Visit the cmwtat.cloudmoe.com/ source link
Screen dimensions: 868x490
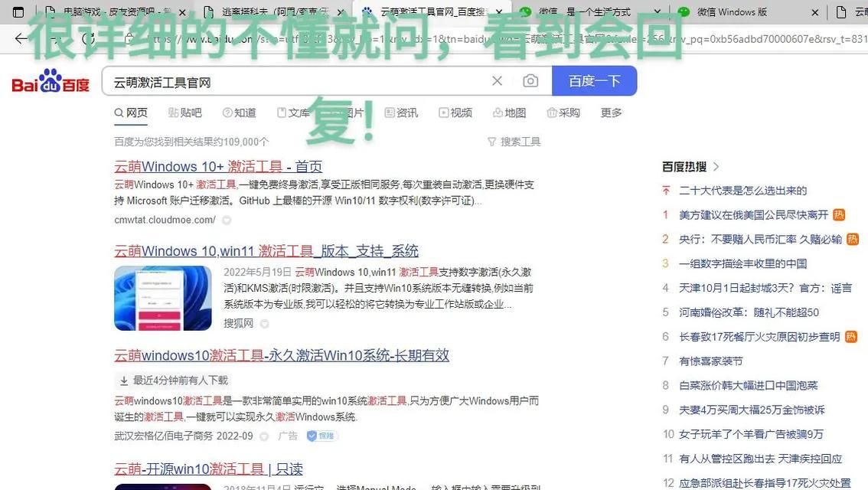[165, 220]
